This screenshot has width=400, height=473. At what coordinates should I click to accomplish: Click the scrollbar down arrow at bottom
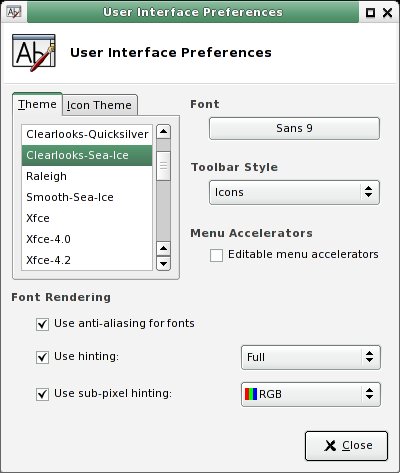coord(163,264)
